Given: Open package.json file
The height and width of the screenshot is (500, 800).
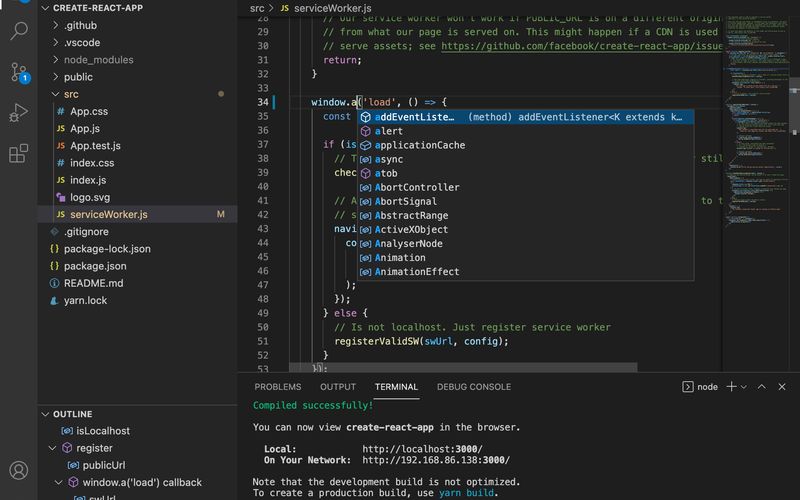Looking at the screenshot, I should [137, 266].
